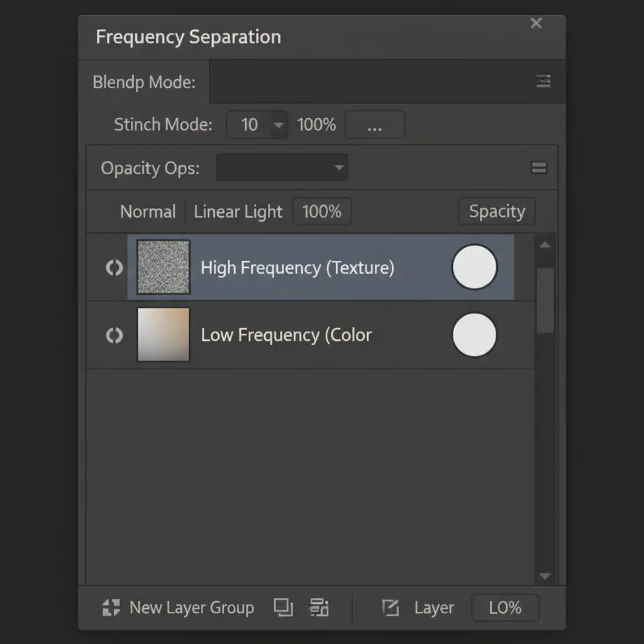Viewport: 644px width, 644px height.
Task: Click the white mask circle on High Frequency layer
Action: coord(474,267)
